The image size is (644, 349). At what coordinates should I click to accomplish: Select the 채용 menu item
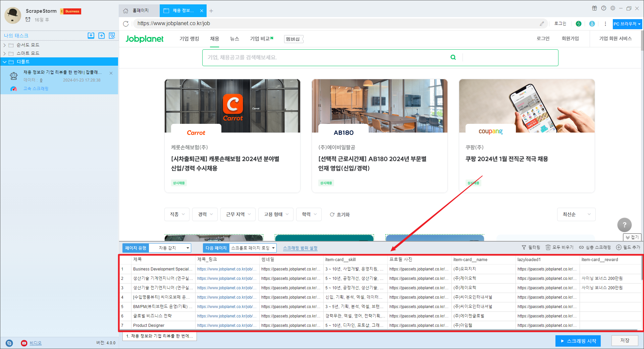point(215,39)
